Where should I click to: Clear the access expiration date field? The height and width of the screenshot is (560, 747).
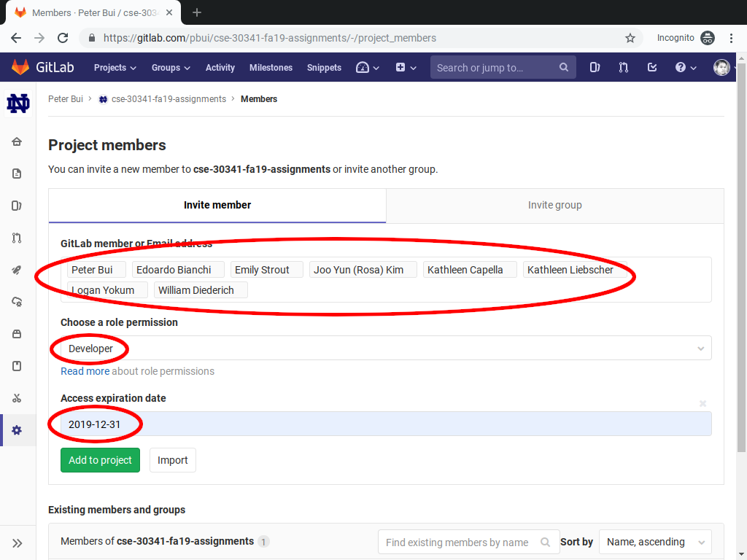click(x=703, y=403)
